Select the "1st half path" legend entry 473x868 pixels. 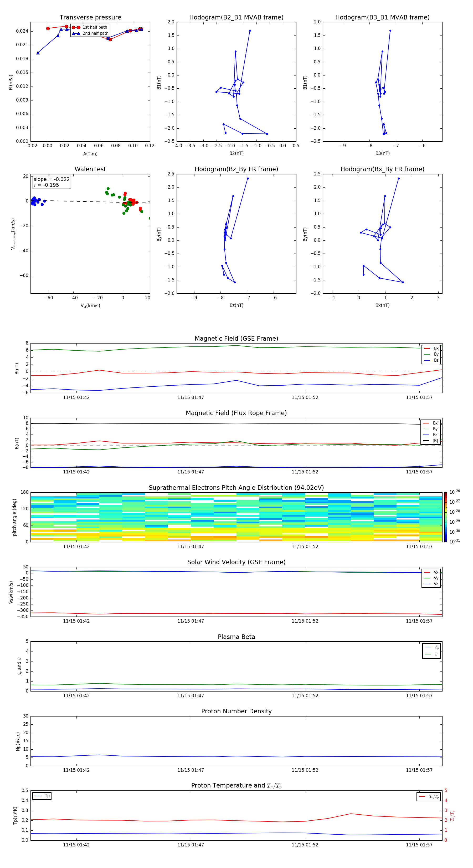pyautogui.click(x=90, y=27)
